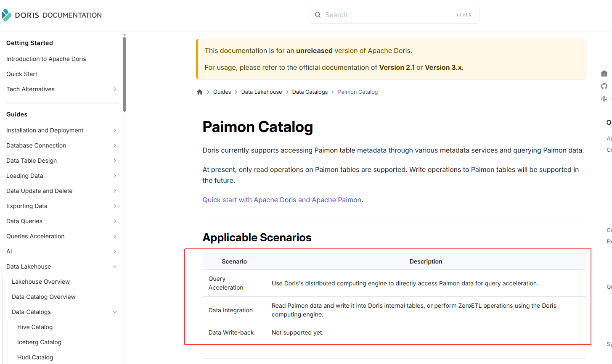Click the Data Catalogs breadcrumb

[310, 92]
